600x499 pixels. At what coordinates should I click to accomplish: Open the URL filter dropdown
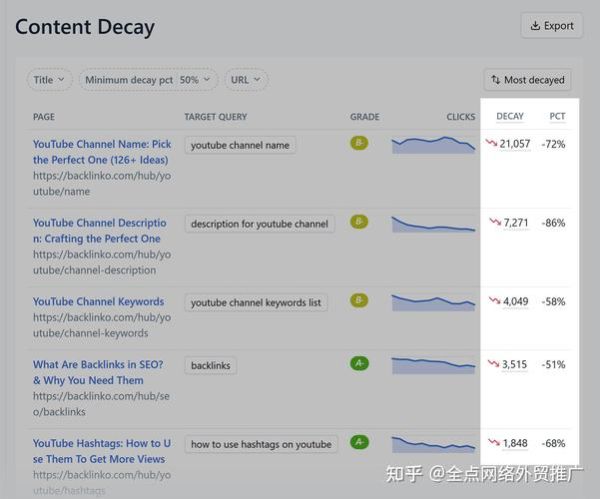245,79
